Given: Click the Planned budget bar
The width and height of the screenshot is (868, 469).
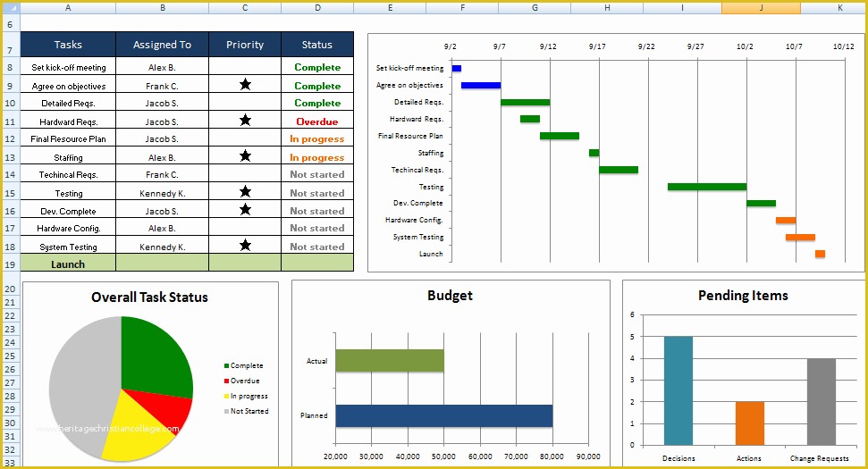Looking at the screenshot, I should click(x=444, y=416).
